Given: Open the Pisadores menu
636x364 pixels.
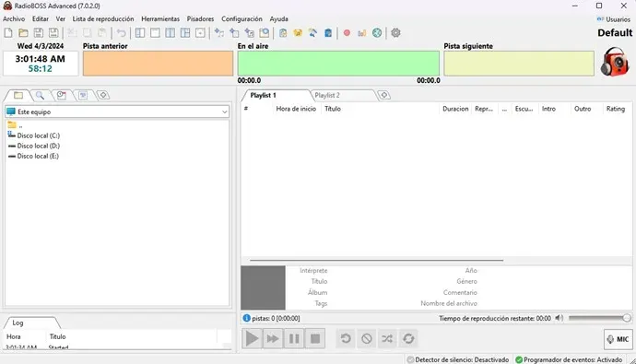Looking at the screenshot, I should click(x=200, y=18).
